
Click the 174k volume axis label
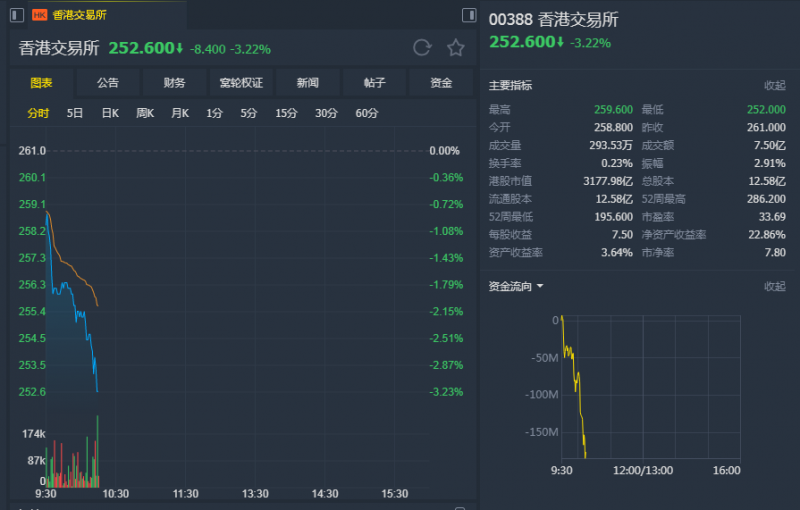pos(34,434)
